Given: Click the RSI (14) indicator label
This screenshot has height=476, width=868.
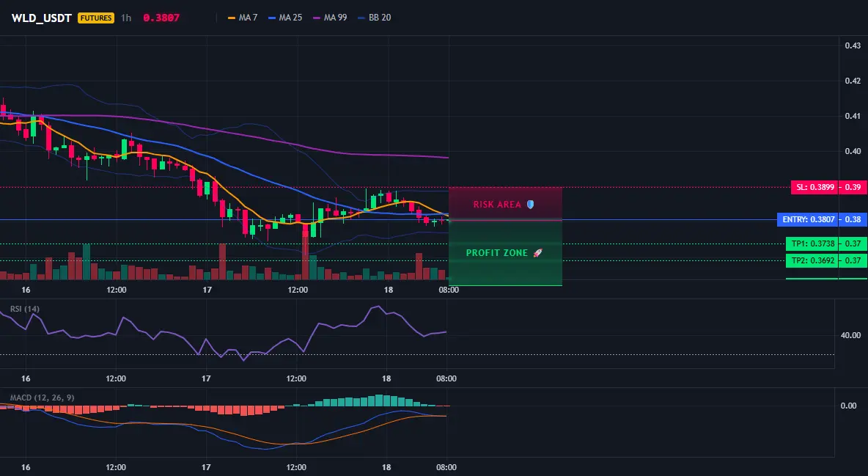Looking at the screenshot, I should [x=25, y=309].
